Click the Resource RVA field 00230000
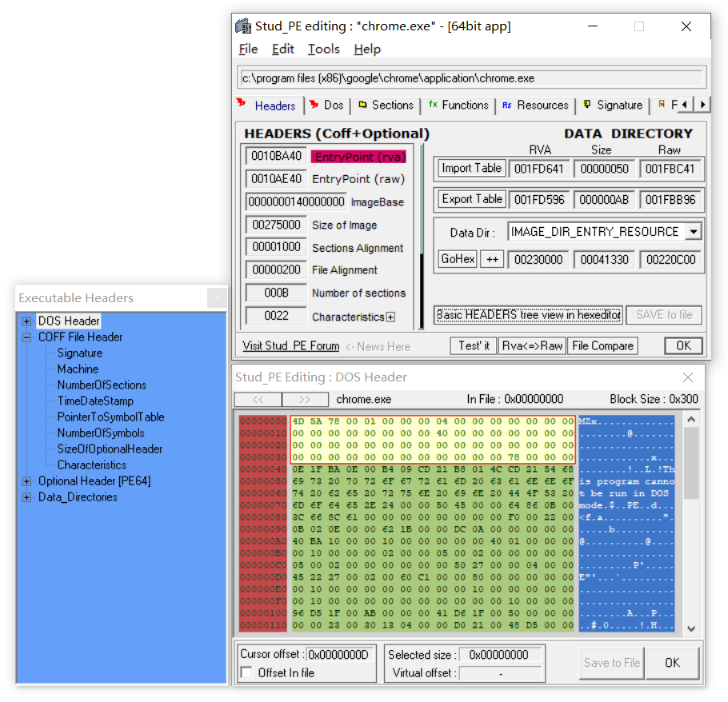The height and width of the screenshot is (702, 728). click(538, 259)
